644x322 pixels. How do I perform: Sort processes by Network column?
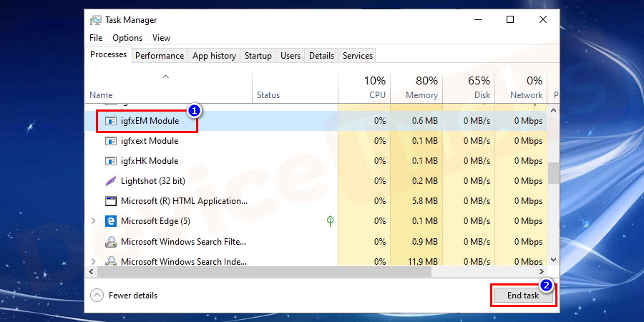(x=521, y=88)
